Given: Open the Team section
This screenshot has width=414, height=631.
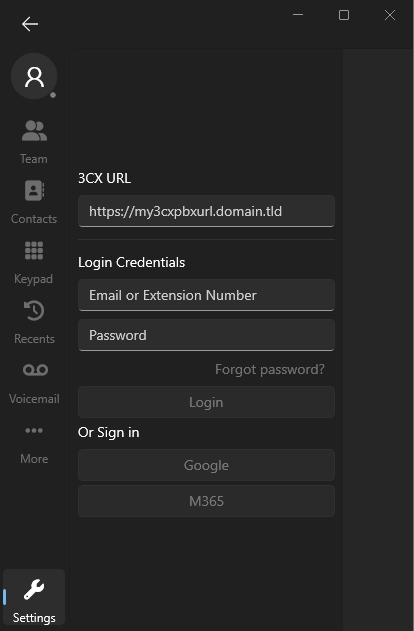Looking at the screenshot, I should 34,142.
